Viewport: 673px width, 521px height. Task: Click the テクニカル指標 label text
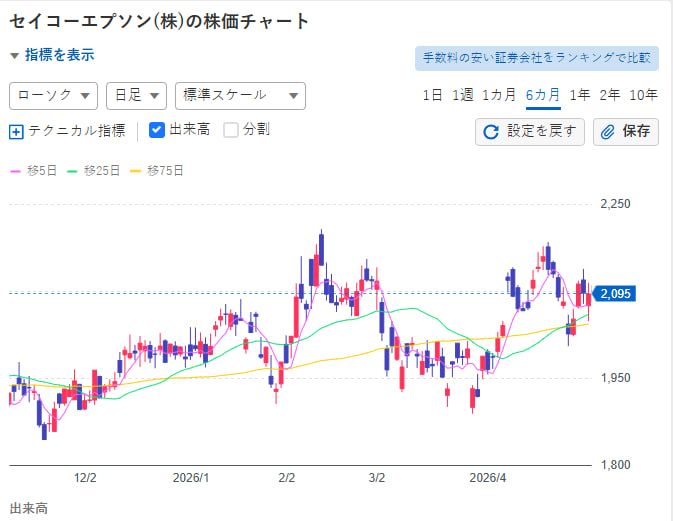[x=77, y=131]
